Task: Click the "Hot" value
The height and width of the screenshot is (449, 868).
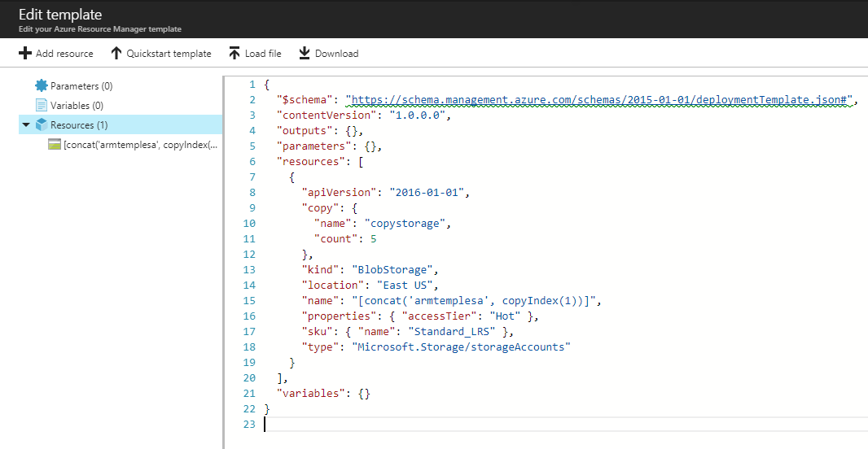Action: coord(505,316)
